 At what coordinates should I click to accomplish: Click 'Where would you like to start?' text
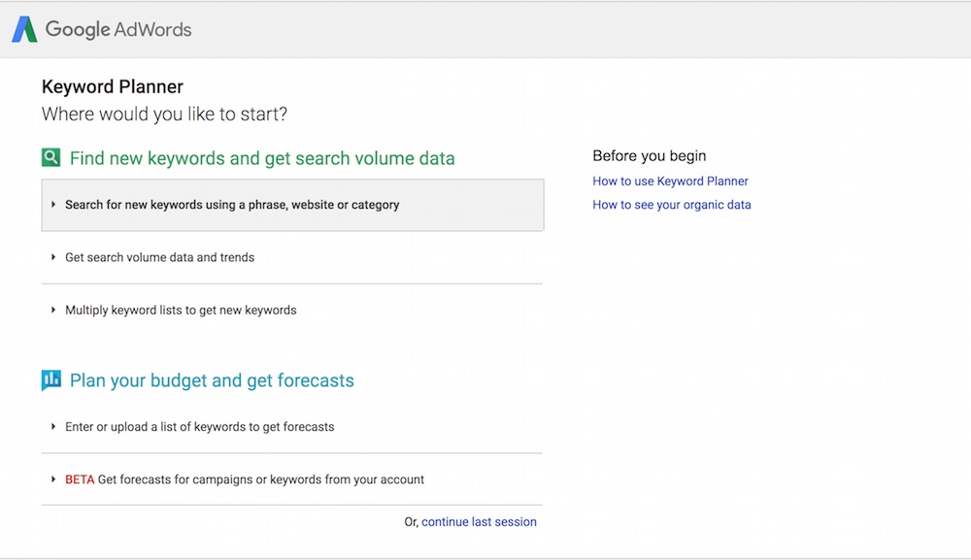(x=164, y=115)
